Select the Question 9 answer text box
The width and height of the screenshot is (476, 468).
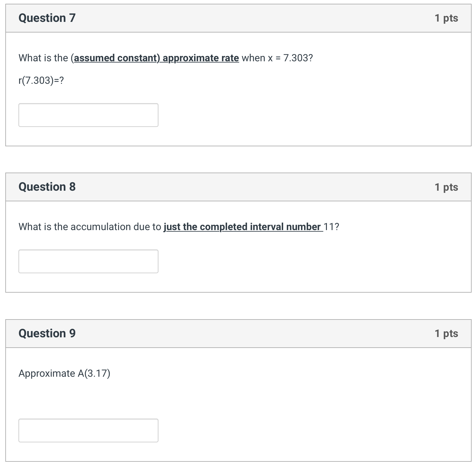point(88,430)
